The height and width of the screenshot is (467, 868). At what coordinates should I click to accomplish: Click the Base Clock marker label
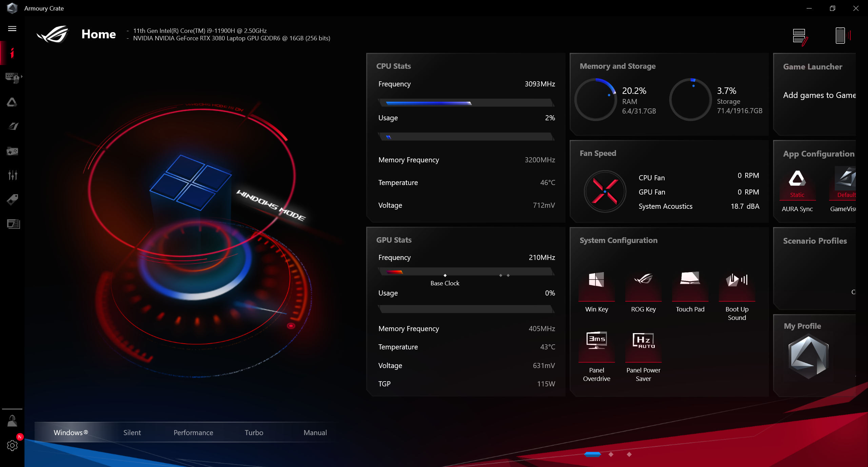click(445, 283)
